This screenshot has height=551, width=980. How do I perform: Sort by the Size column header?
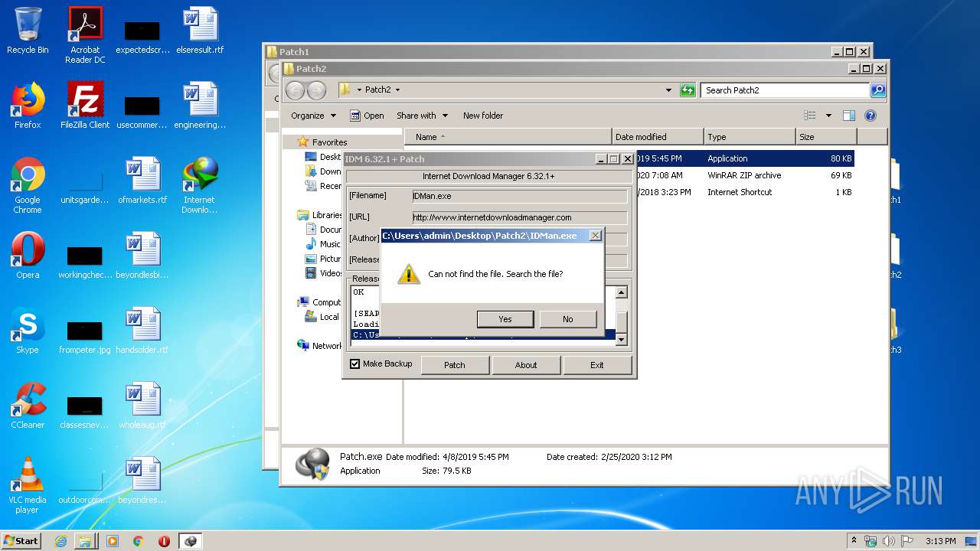click(x=826, y=137)
